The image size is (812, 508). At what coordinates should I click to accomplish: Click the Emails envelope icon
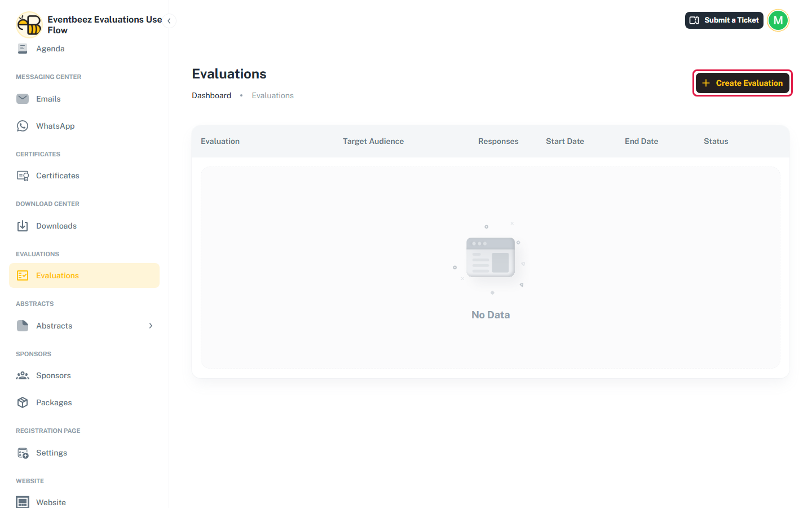[x=23, y=99]
